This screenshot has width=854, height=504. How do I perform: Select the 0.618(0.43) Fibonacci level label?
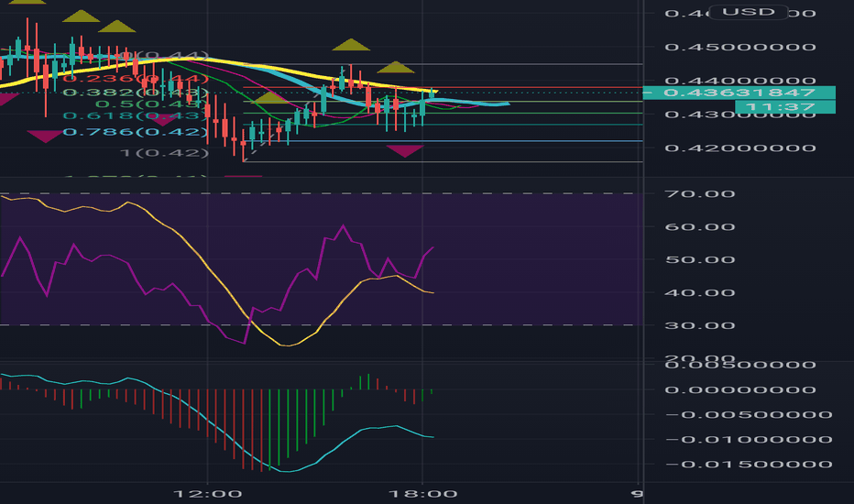[x=136, y=115]
